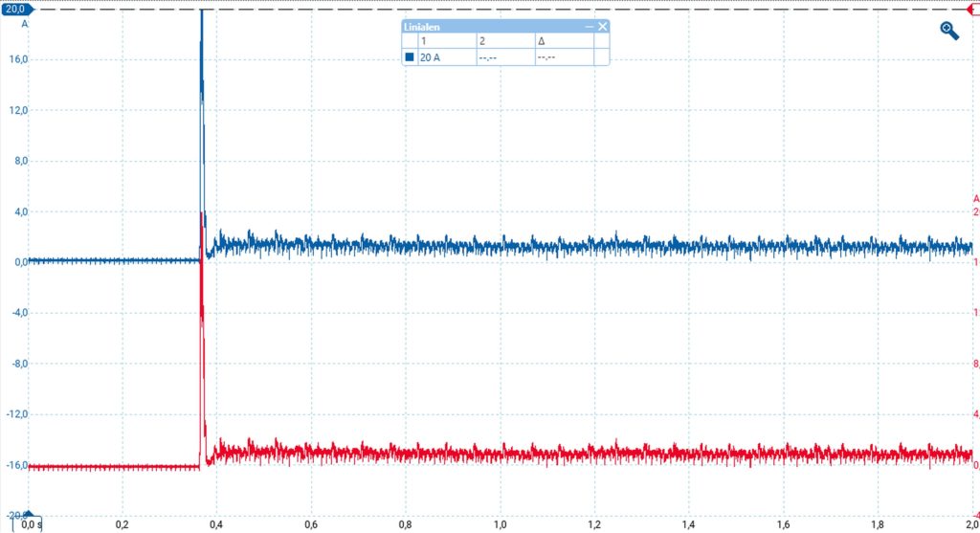The height and width of the screenshot is (533, 980).
Task: Click the 20 A ruler value cell
Action: [x=446, y=57]
